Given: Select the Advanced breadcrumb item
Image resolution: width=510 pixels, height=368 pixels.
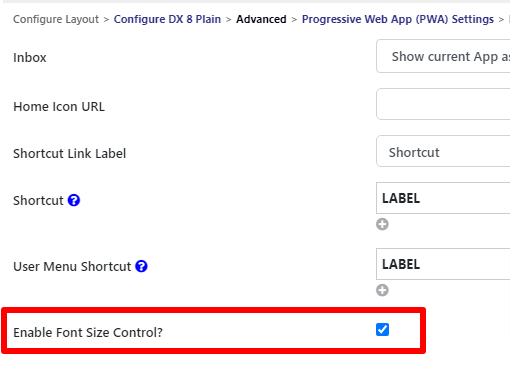Looking at the screenshot, I should point(261,19).
